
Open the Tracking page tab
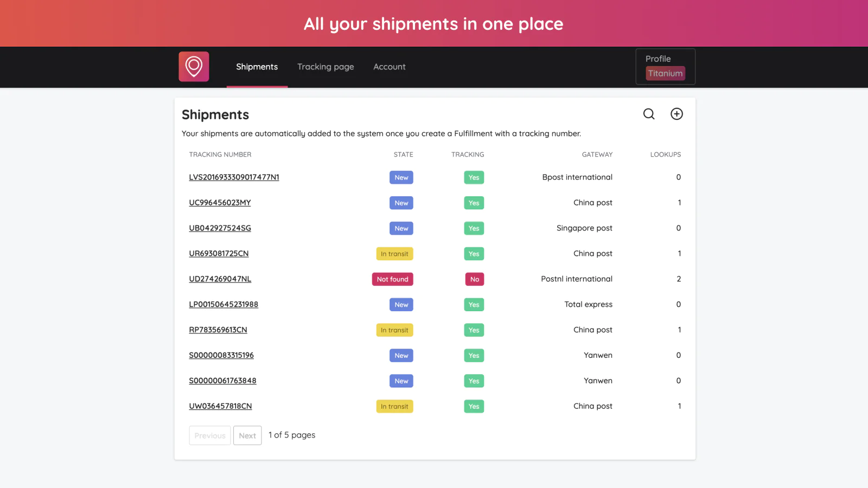coord(325,67)
